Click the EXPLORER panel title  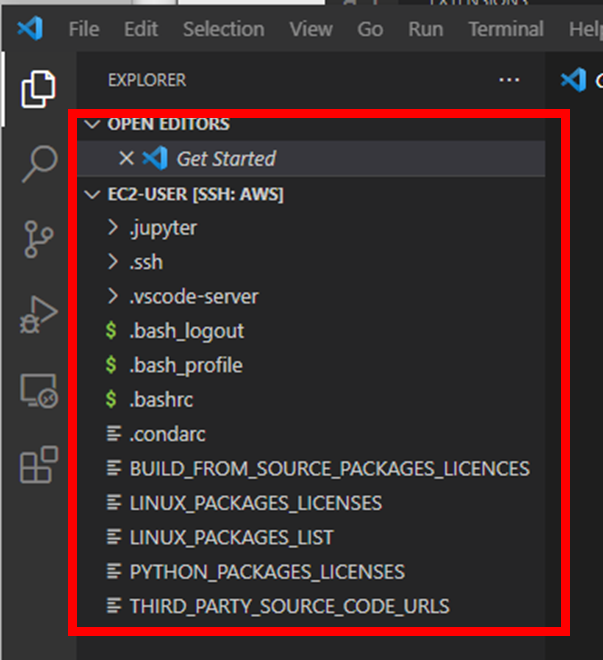[x=147, y=80]
